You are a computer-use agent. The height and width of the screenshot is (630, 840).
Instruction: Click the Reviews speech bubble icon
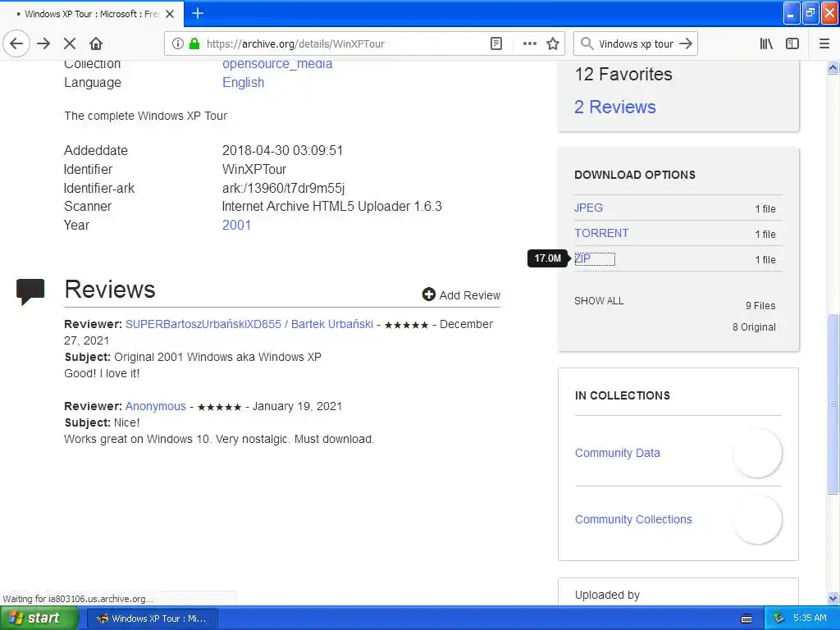point(30,291)
